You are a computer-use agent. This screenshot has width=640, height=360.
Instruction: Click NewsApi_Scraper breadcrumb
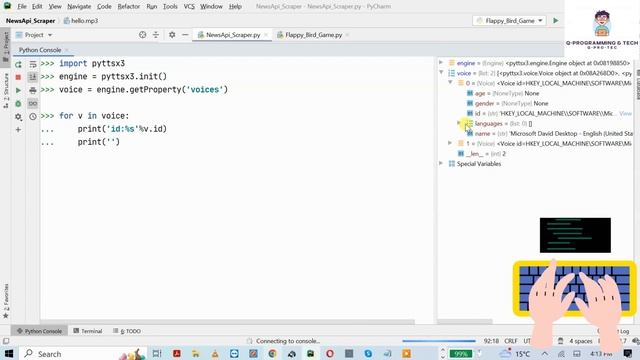[x=30, y=21]
